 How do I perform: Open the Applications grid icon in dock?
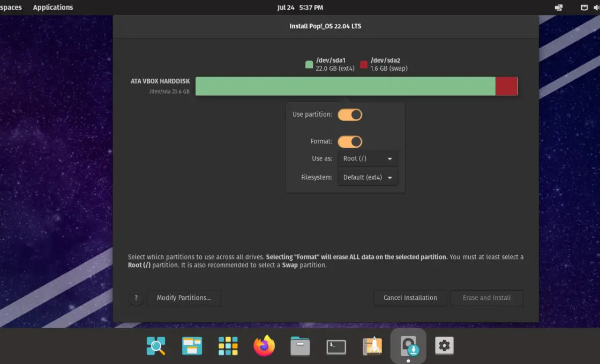[x=228, y=346]
